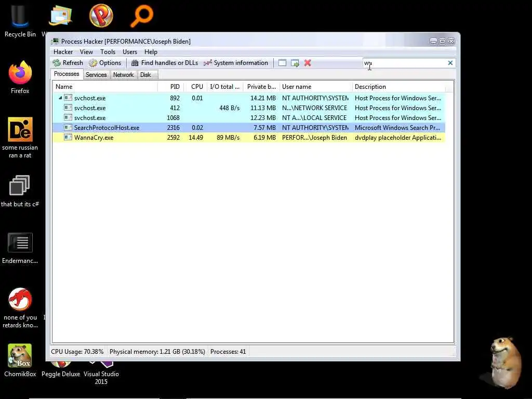The height and width of the screenshot is (399, 532).
Task: Click the CPU Usage status bar entry
Action: point(77,352)
